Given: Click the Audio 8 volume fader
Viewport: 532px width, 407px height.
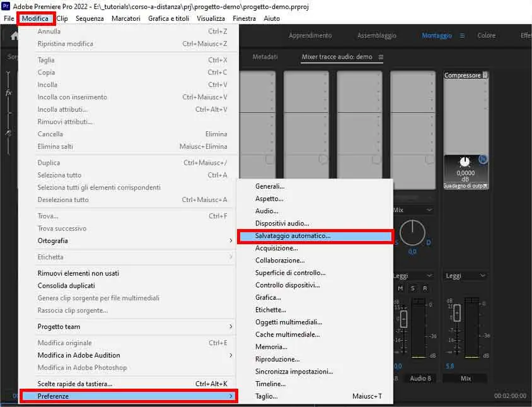Looking at the screenshot, I should tap(404, 319).
